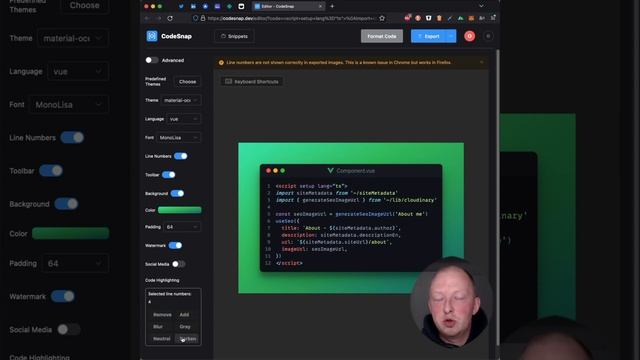This screenshot has height=360, width=640.
Task: Switch to the pinned LinkedIn tab
Action: (x=193, y=6)
